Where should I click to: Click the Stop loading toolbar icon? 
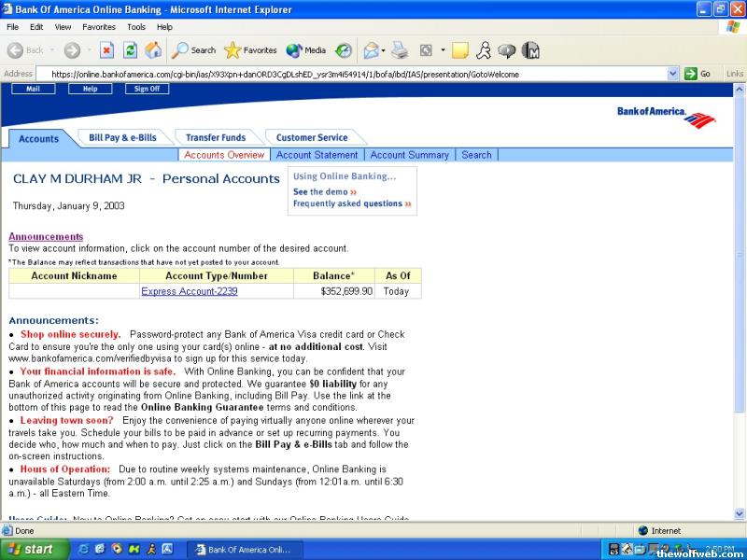click(x=106, y=50)
